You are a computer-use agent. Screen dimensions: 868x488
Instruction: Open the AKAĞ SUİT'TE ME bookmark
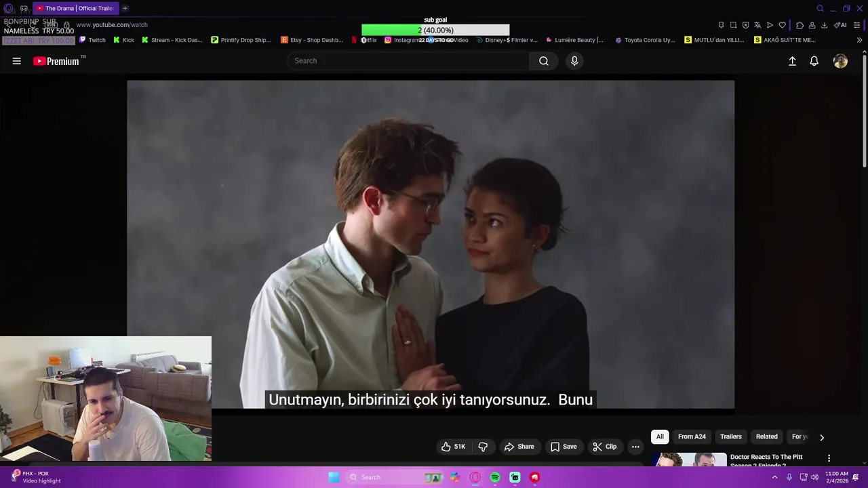click(785, 40)
